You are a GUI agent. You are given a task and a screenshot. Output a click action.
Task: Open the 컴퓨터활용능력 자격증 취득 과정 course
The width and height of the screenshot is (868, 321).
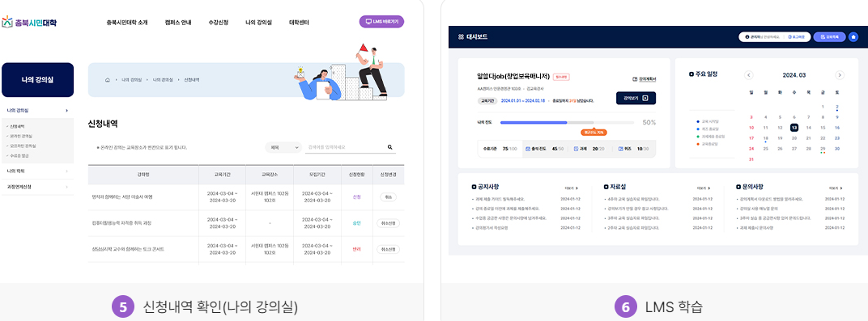tap(121, 223)
